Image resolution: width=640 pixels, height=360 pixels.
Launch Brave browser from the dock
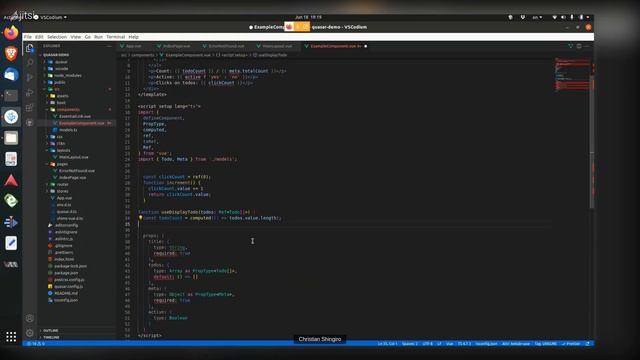click(x=11, y=53)
